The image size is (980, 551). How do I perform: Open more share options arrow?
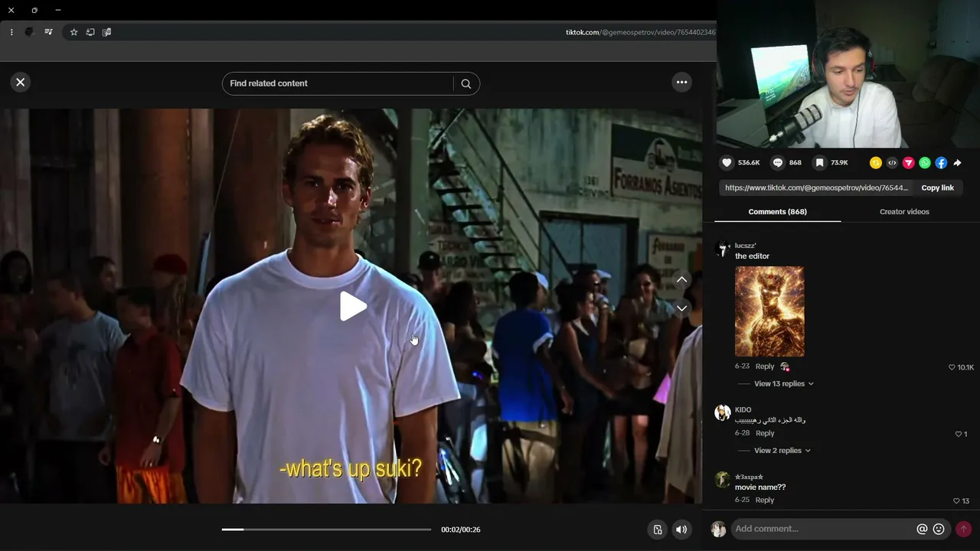(957, 163)
